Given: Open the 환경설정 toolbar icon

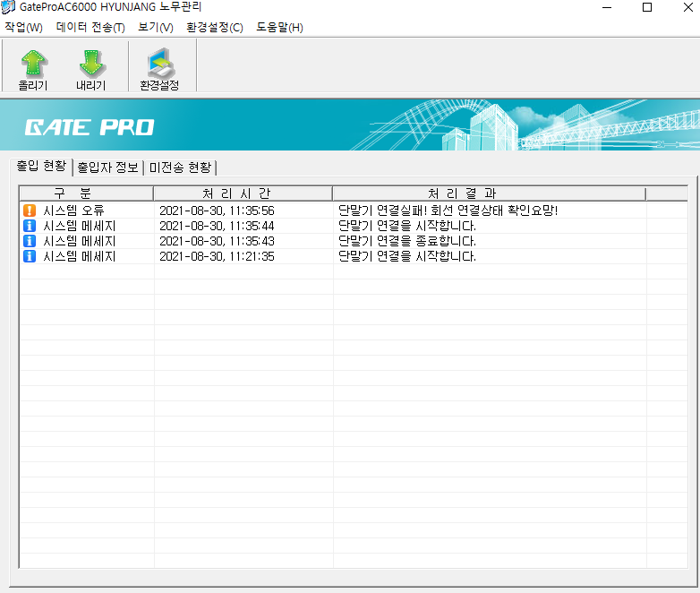Looking at the screenshot, I should 160,63.
